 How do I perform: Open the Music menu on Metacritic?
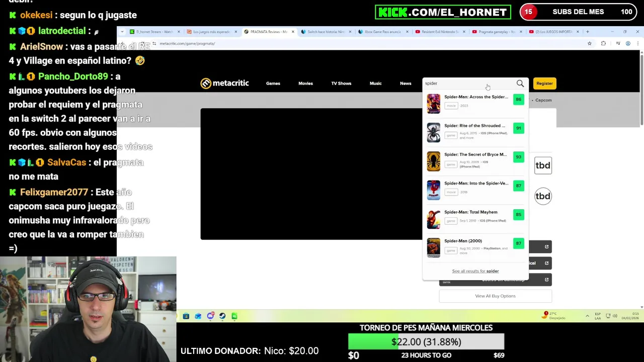click(376, 83)
